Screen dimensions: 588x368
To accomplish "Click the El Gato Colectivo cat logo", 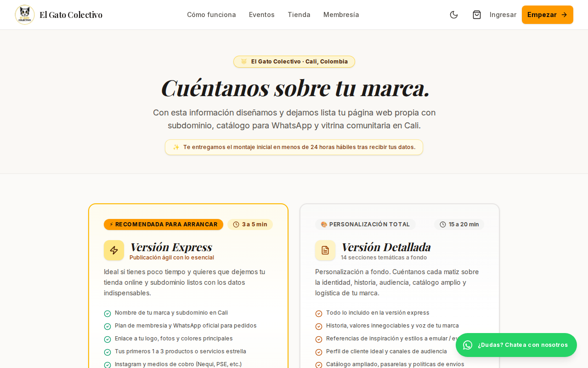I will pyautogui.click(x=25, y=15).
